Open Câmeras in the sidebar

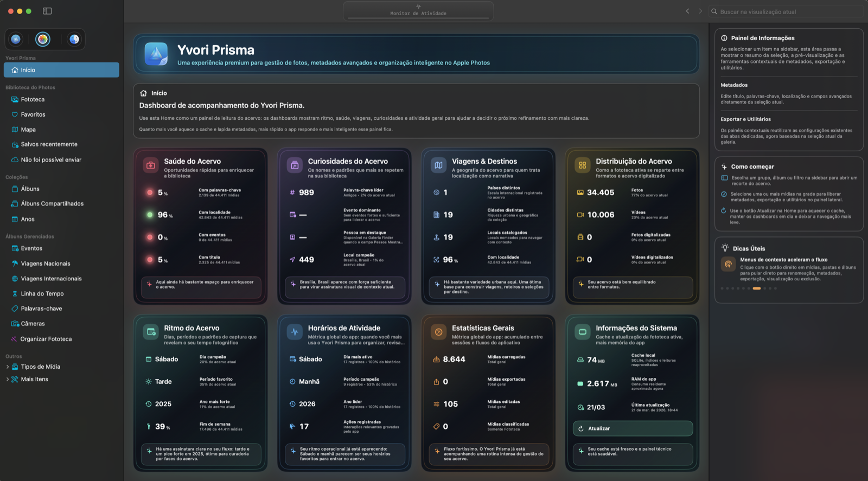[61, 324]
